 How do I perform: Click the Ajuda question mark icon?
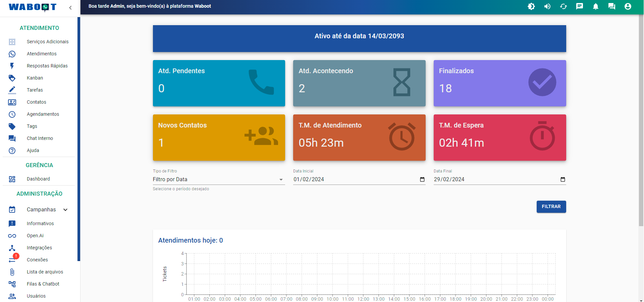click(12, 150)
